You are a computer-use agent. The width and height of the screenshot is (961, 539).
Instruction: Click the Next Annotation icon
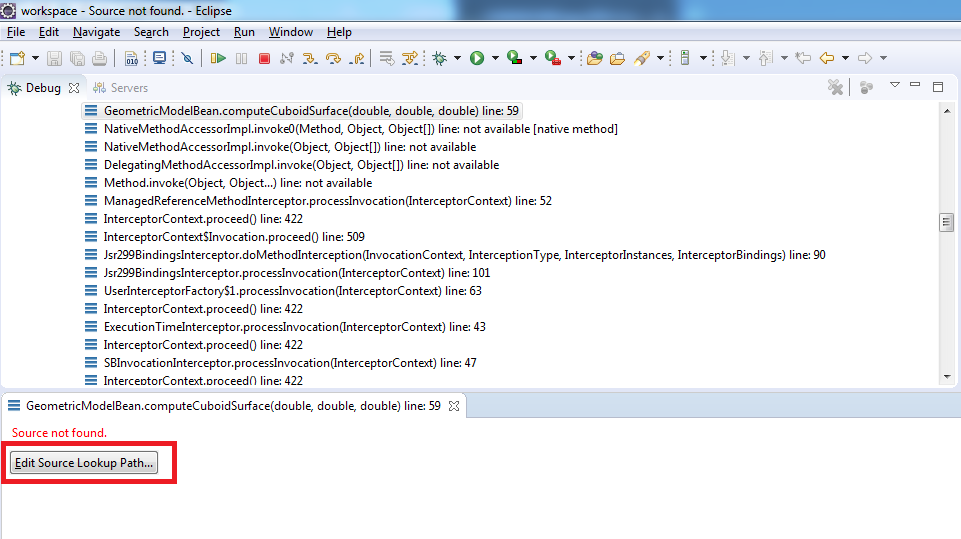tap(727, 58)
